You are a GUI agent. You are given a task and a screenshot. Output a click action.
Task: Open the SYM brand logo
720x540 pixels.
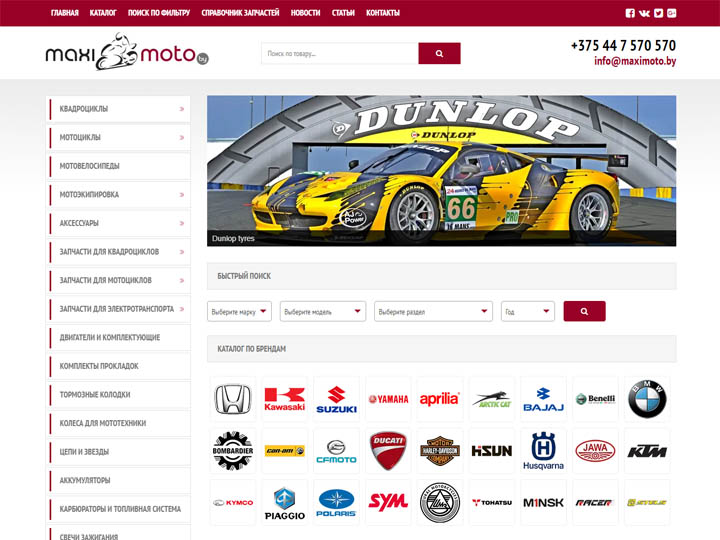pyautogui.click(x=388, y=503)
